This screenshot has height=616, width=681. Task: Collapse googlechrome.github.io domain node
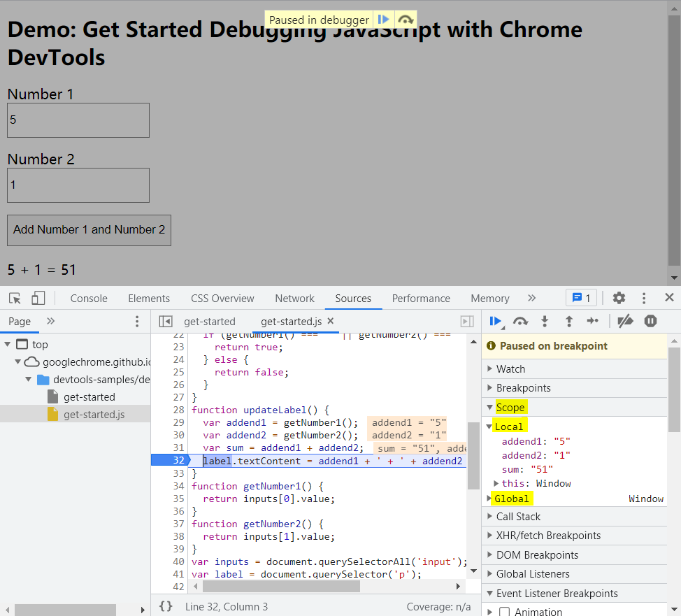[17, 362]
